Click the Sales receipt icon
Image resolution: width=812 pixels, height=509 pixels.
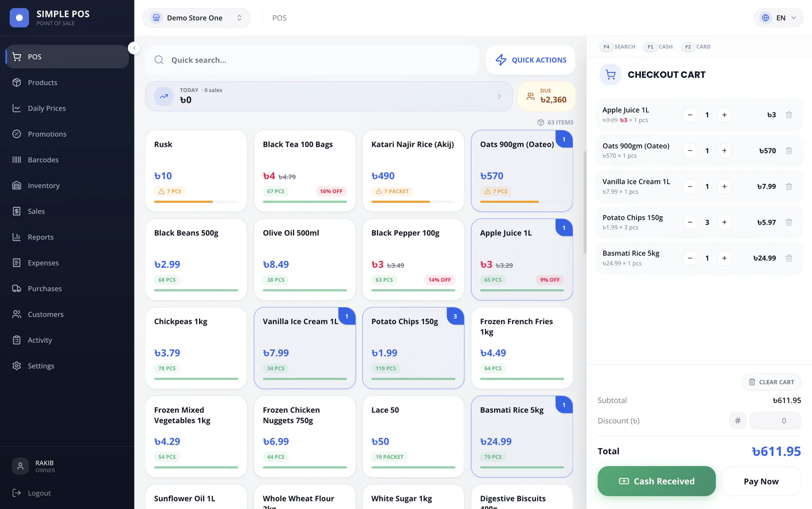coord(17,212)
